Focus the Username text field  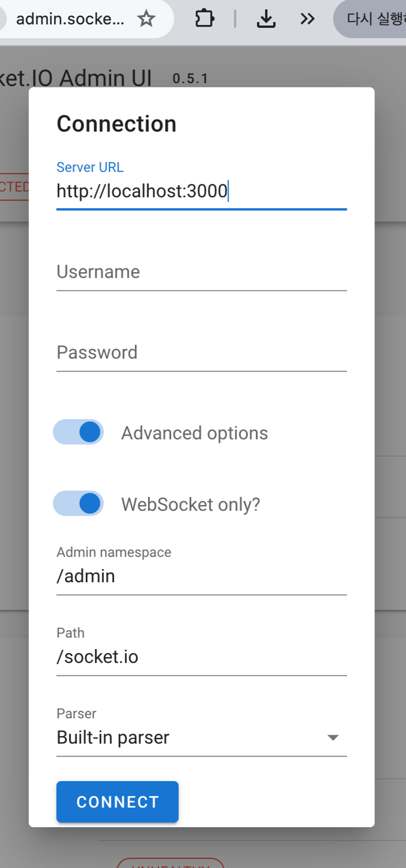click(201, 273)
